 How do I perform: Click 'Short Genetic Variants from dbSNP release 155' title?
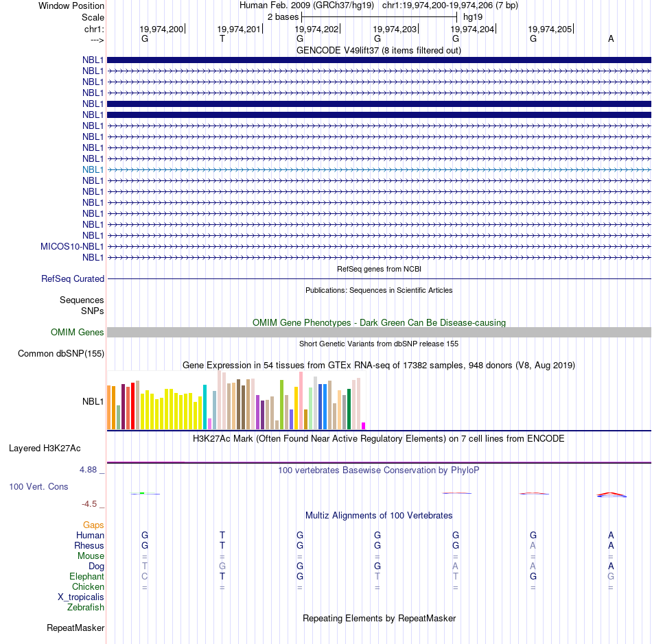point(379,344)
